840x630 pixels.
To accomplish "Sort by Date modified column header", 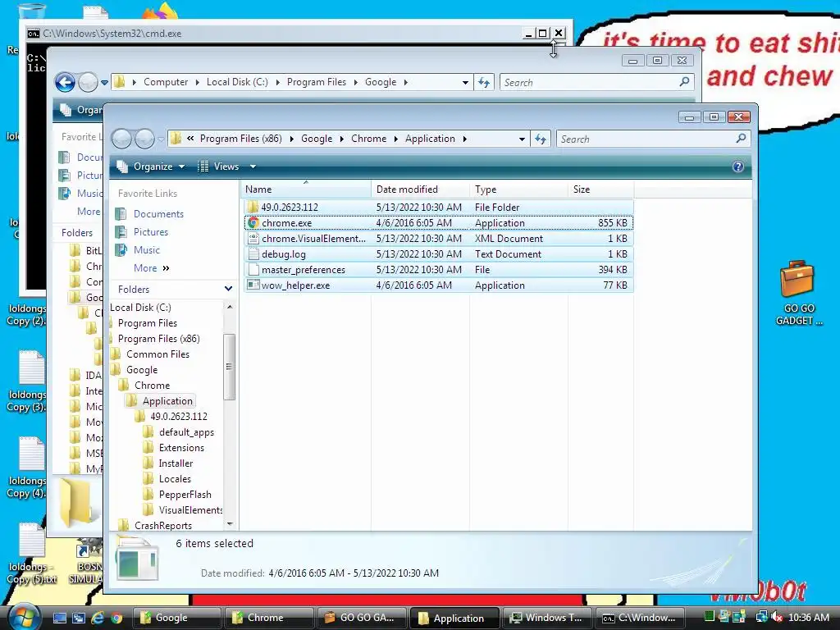I will tap(420, 189).
